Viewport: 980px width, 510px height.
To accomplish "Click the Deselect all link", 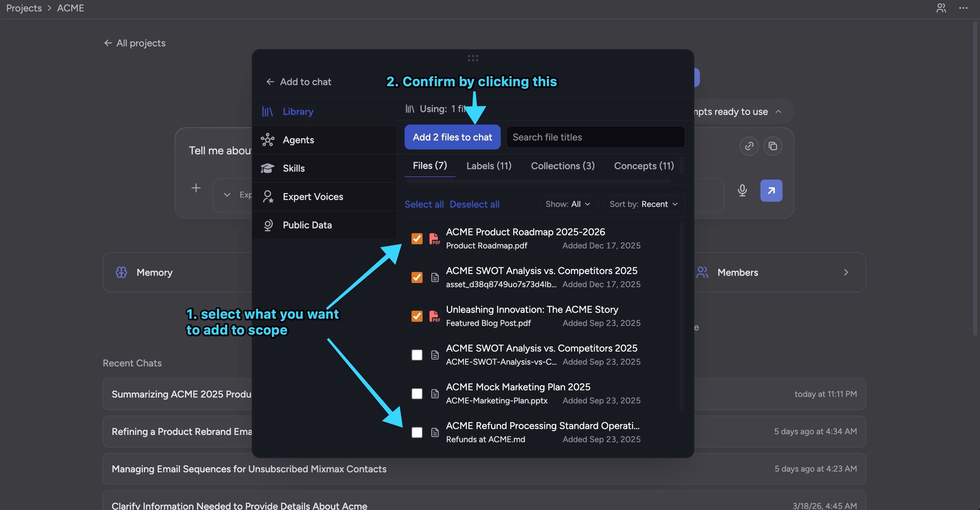I will click(x=474, y=204).
